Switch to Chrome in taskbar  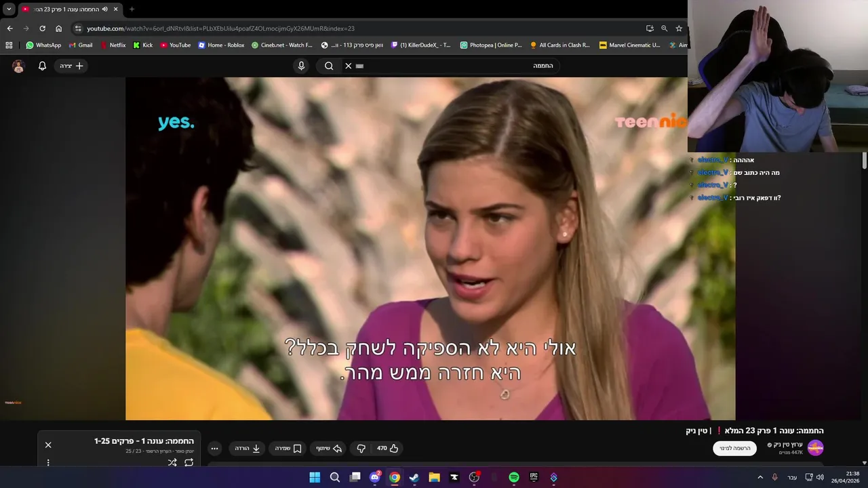(x=395, y=477)
